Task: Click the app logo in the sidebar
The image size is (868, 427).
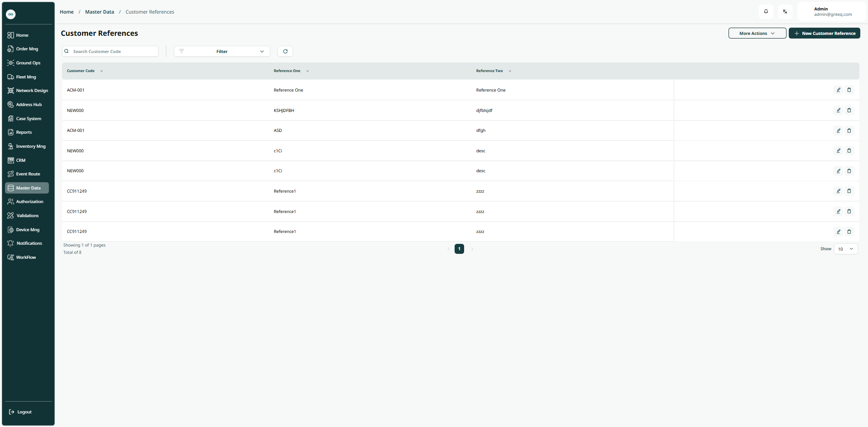Action: click(11, 14)
